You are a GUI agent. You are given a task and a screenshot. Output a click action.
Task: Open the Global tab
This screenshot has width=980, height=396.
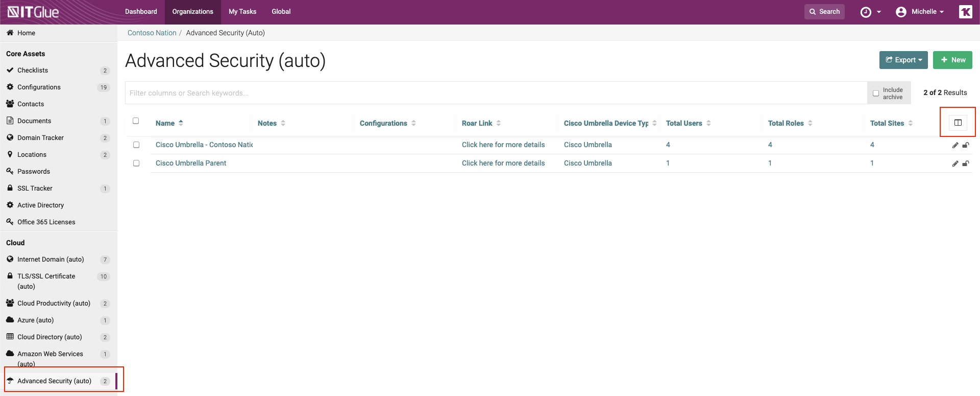pyautogui.click(x=281, y=12)
